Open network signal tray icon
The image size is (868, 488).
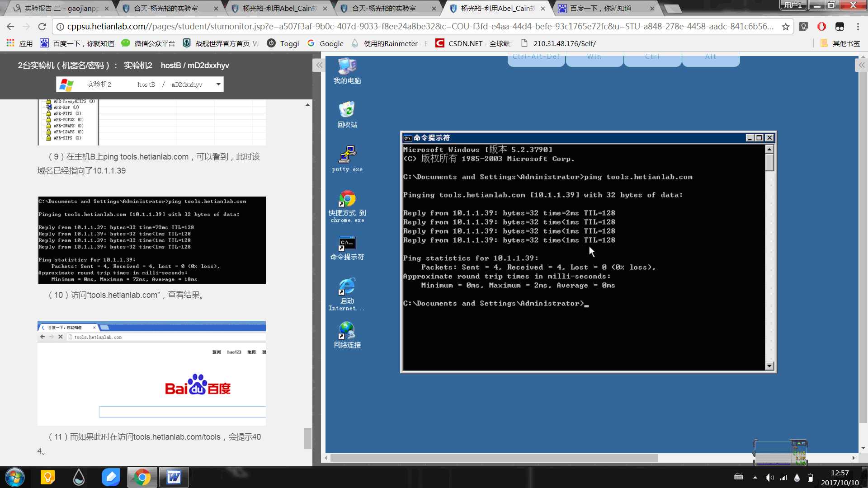(x=783, y=478)
